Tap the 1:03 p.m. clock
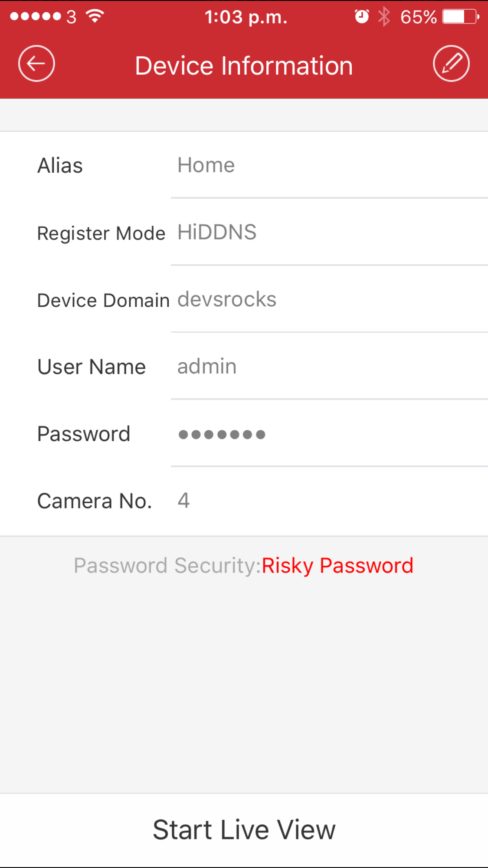Image resolution: width=488 pixels, height=868 pixels. pyautogui.click(x=246, y=17)
